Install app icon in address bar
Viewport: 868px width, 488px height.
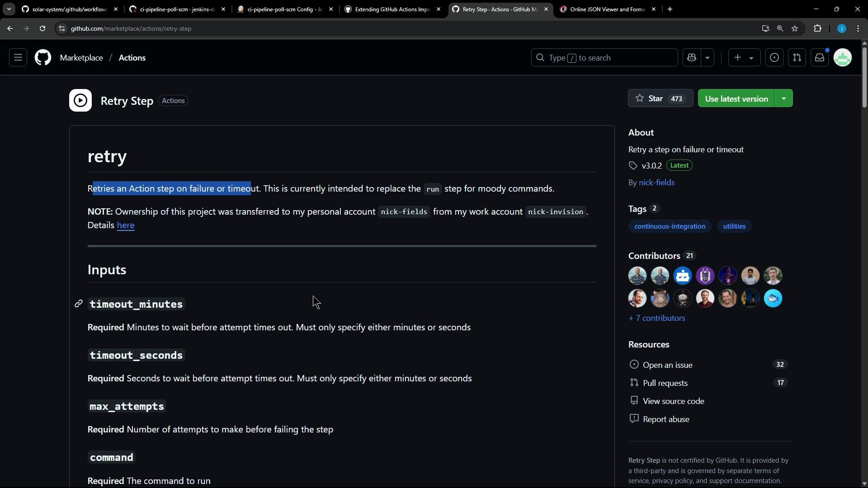coord(765,28)
